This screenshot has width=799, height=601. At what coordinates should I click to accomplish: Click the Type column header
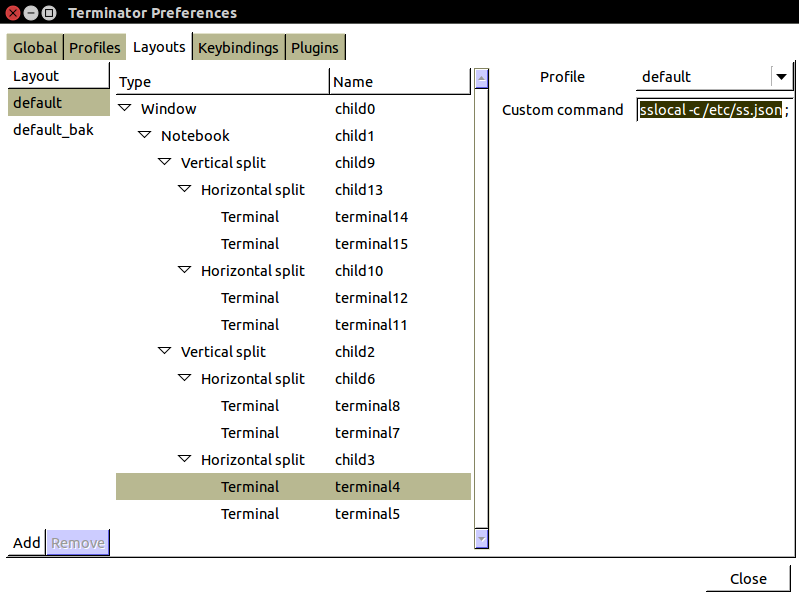[x=223, y=82]
